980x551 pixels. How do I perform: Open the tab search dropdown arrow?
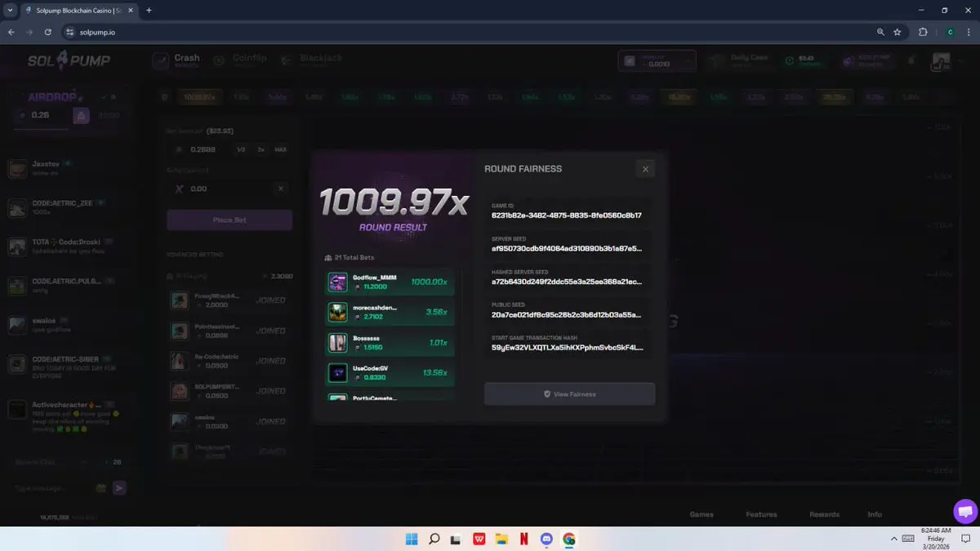point(8,11)
